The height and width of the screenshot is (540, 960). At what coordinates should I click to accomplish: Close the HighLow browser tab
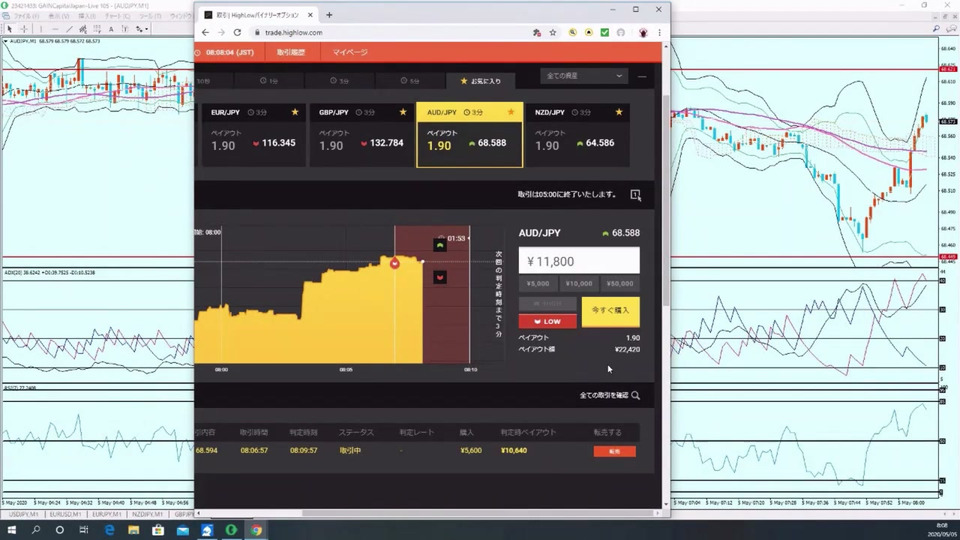pos(310,15)
